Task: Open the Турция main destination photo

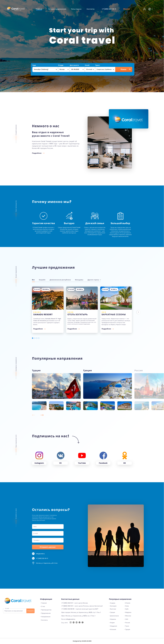Action: [x=56, y=386]
